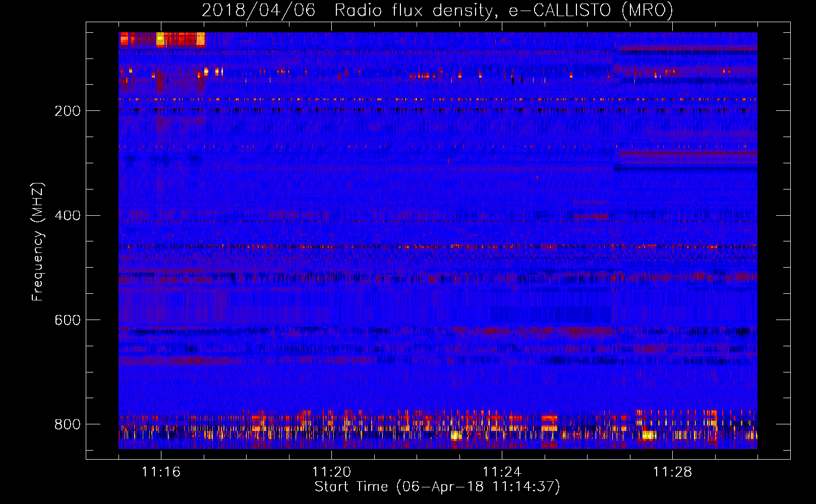Select the 11:16 time tick label
The width and height of the screenshot is (816, 504).
[161, 472]
